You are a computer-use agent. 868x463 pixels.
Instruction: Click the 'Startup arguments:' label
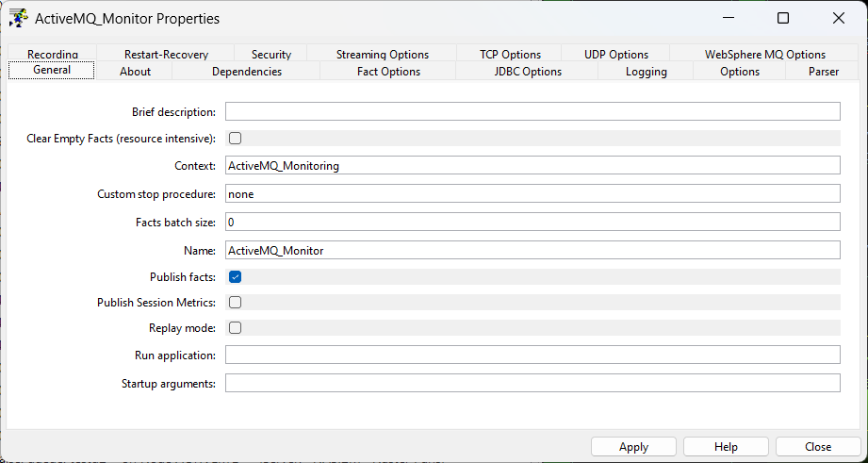(169, 383)
